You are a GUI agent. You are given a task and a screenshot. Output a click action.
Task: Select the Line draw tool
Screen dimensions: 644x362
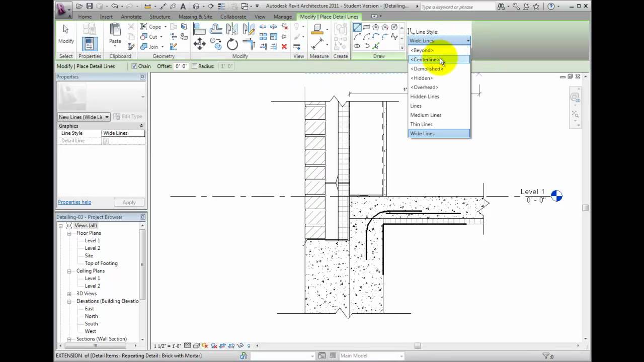[x=357, y=27]
